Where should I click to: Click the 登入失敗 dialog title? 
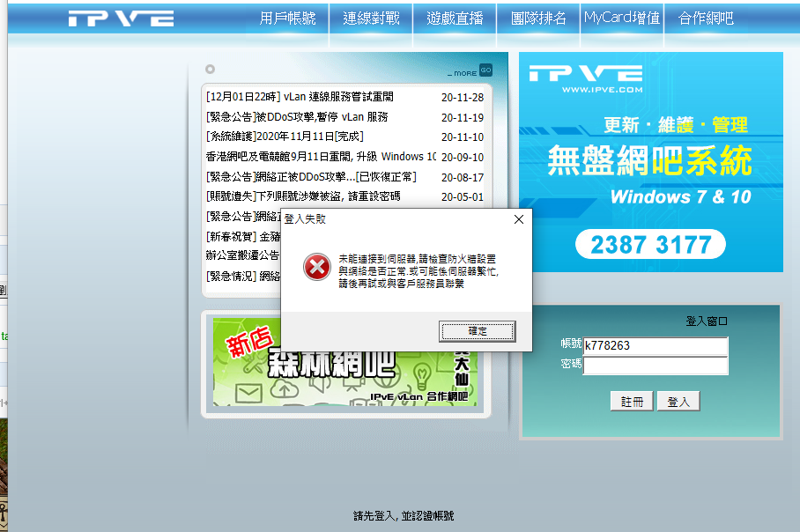click(x=305, y=218)
